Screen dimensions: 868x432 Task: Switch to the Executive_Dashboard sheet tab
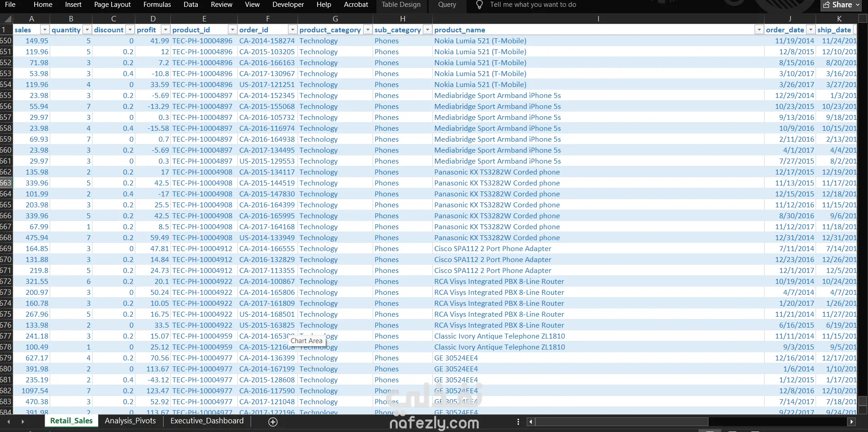point(207,421)
